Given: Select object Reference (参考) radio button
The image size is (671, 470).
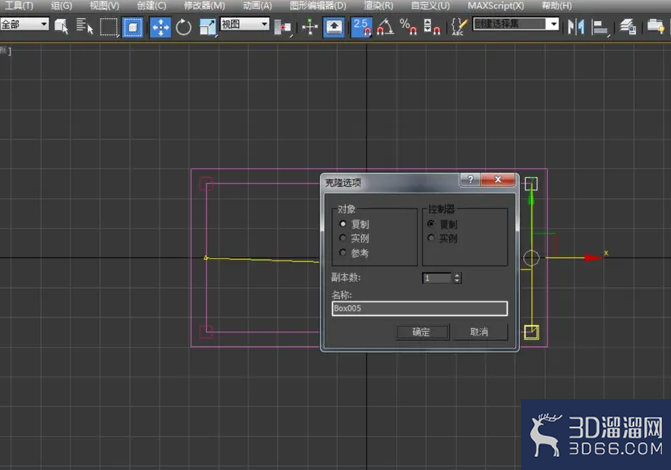Looking at the screenshot, I should (343, 253).
